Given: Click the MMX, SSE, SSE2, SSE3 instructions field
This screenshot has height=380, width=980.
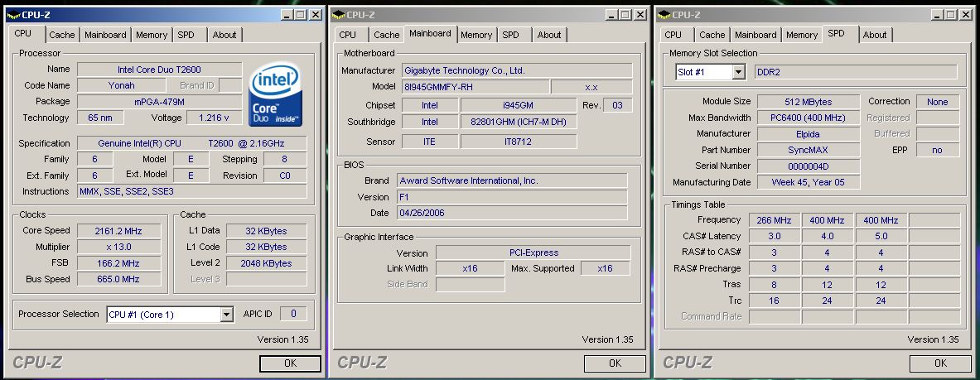Looking at the screenshot, I should point(192,191).
